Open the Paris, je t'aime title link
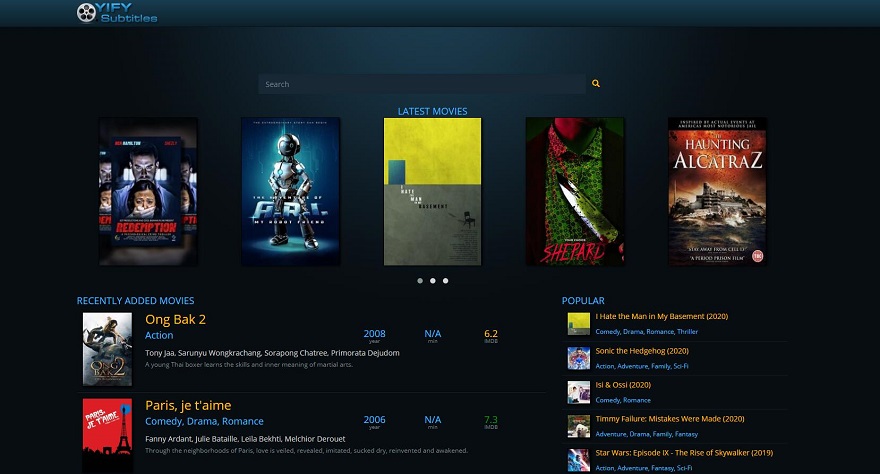This screenshot has height=474, width=880. [x=188, y=405]
